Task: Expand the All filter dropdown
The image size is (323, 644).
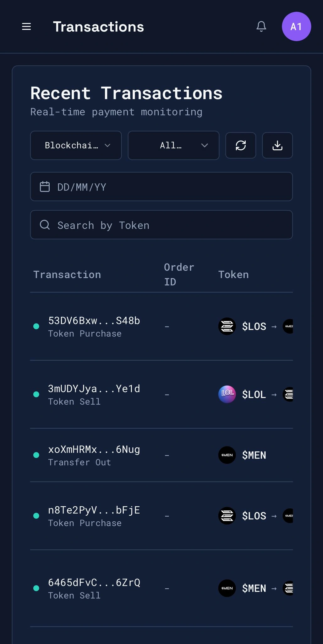Action: 173,145
